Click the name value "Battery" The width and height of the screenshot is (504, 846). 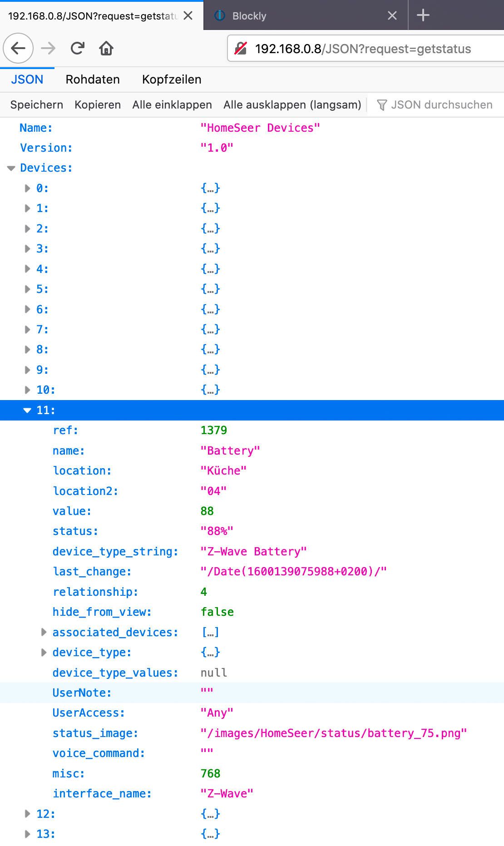click(x=230, y=450)
